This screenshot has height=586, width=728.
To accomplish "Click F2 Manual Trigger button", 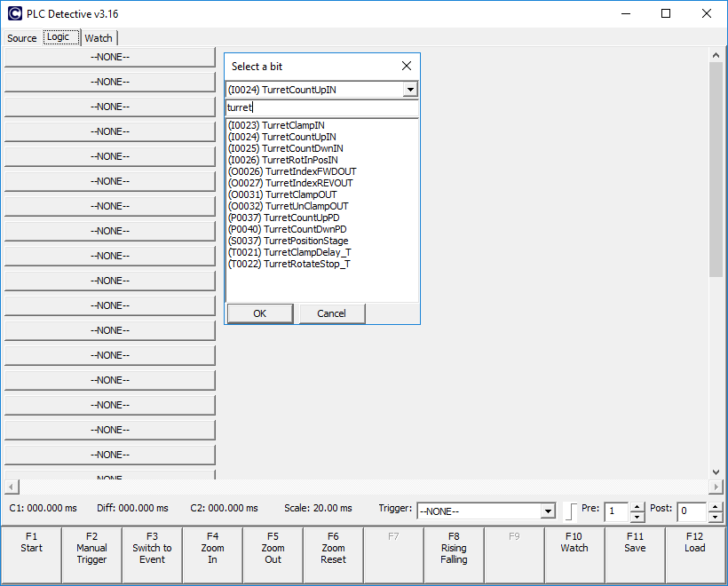I will pyautogui.click(x=92, y=555).
